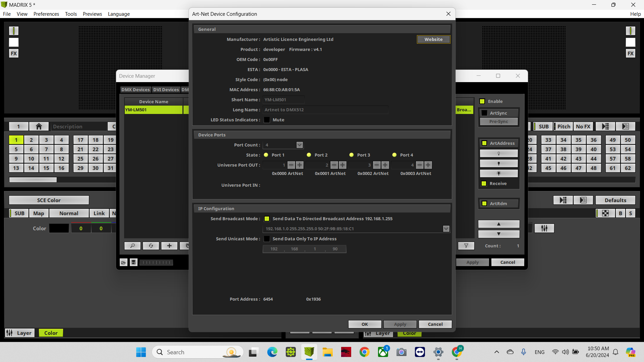Select the Port 1 state indicator

[266, 155]
